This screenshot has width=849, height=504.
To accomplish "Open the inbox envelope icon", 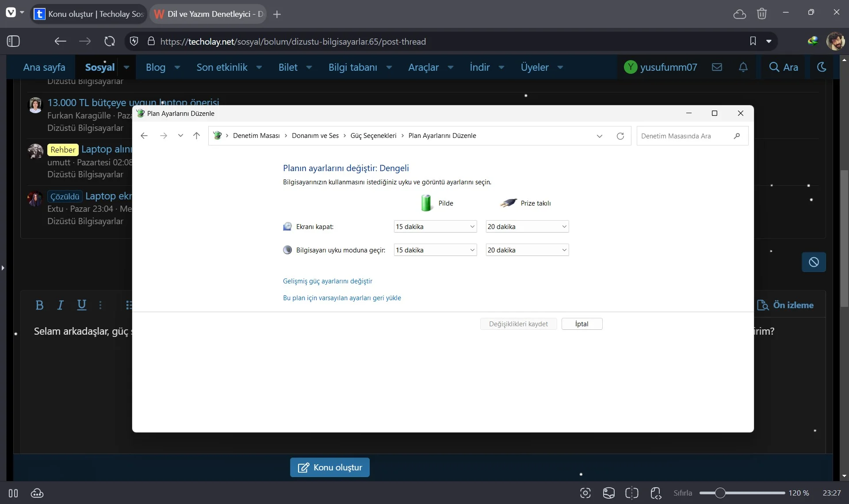I will 717,67.
